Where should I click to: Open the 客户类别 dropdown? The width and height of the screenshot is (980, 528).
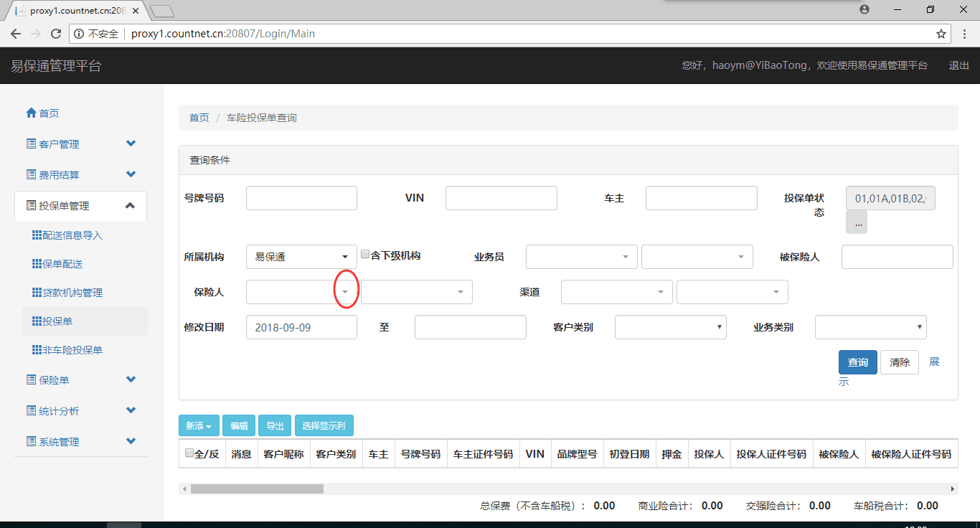click(670, 327)
